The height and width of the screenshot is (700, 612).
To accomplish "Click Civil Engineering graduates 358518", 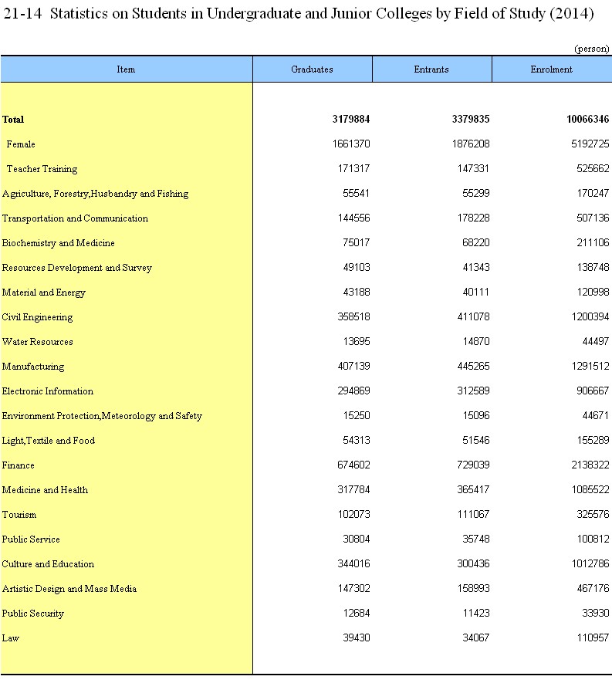I will (354, 316).
